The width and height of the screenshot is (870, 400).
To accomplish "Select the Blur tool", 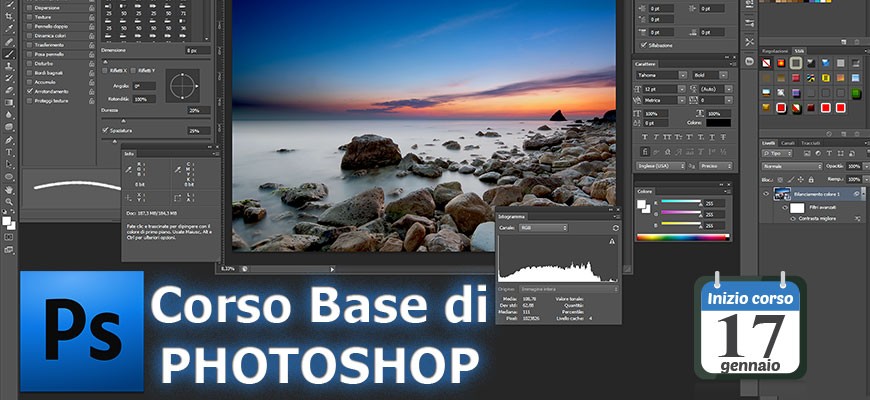I will 9,115.
